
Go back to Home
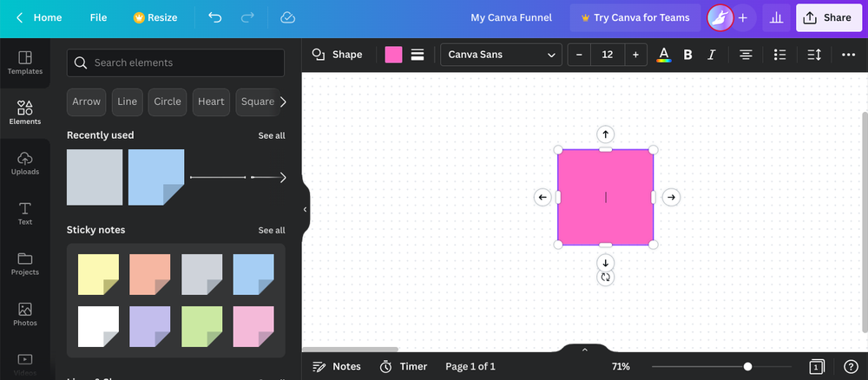pyautogui.click(x=39, y=17)
